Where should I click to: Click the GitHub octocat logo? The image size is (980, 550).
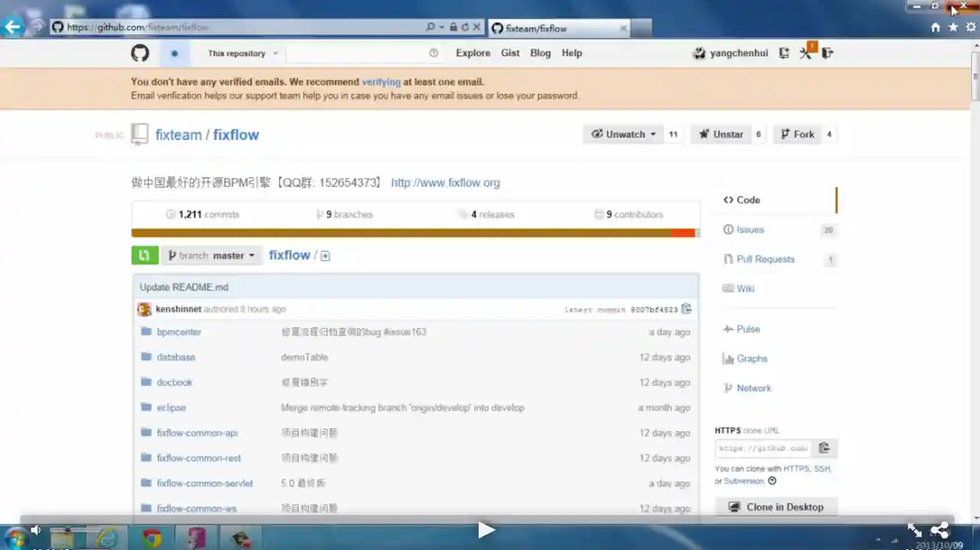tap(140, 53)
